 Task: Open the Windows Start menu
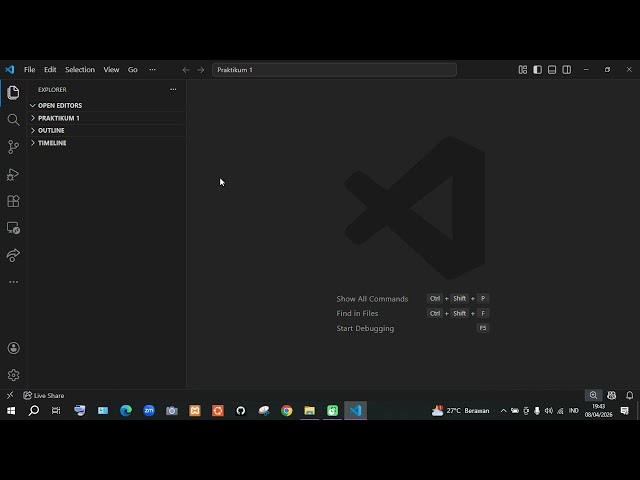click(x=11, y=411)
